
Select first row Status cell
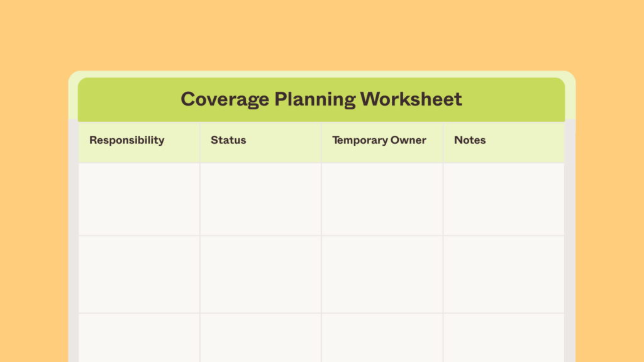tap(260, 199)
